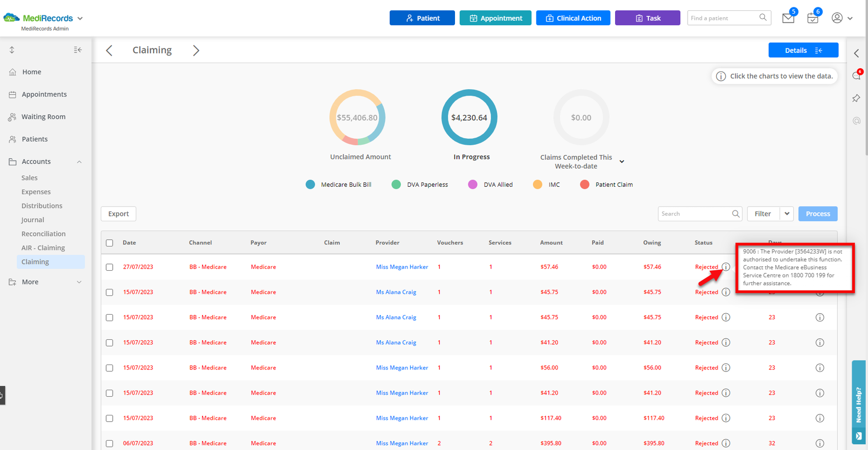Click the user profile avatar icon
Viewport: 868px width, 450px height.
[837, 18]
